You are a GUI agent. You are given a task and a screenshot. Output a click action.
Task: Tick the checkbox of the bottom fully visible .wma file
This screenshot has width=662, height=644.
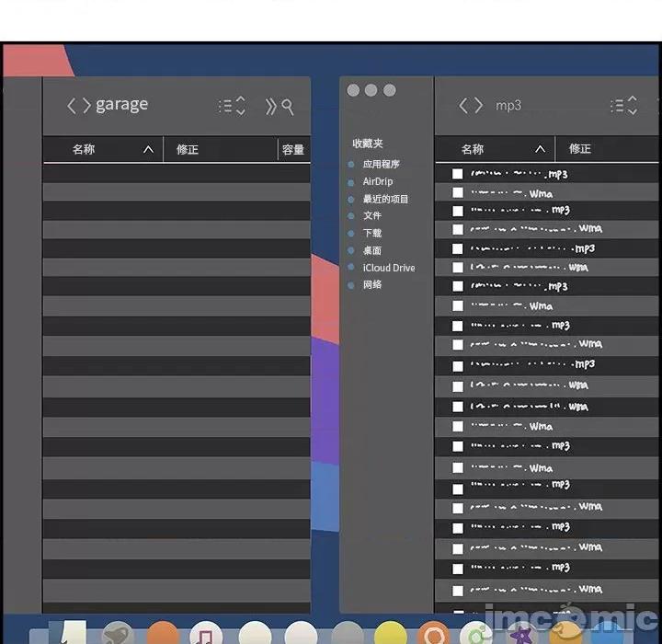click(458, 591)
